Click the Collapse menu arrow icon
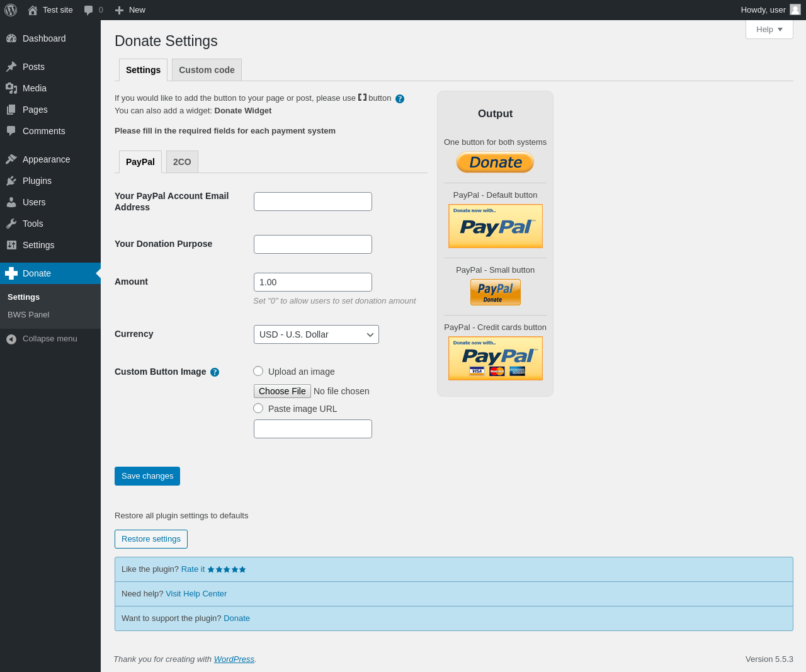 [11, 339]
